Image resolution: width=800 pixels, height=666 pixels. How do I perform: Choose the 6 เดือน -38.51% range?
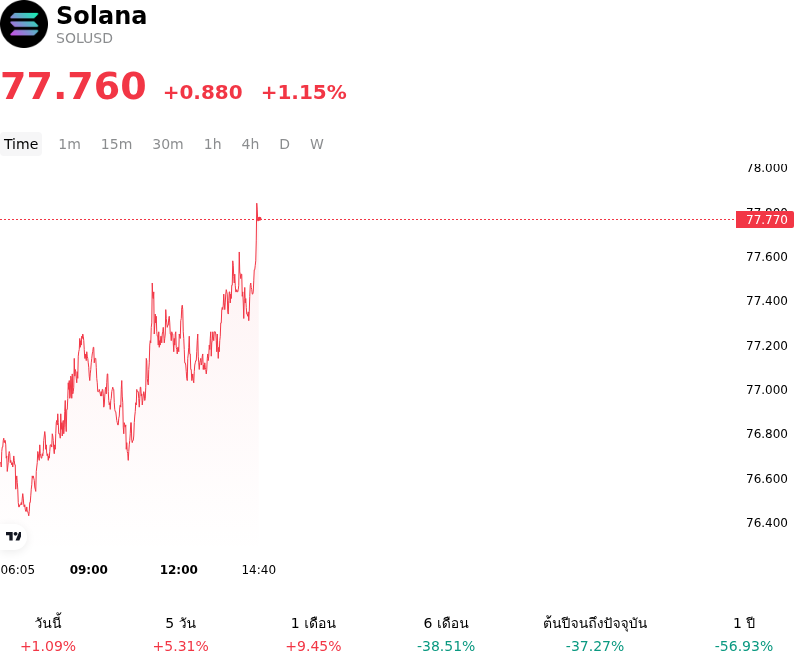coord(446,634)
